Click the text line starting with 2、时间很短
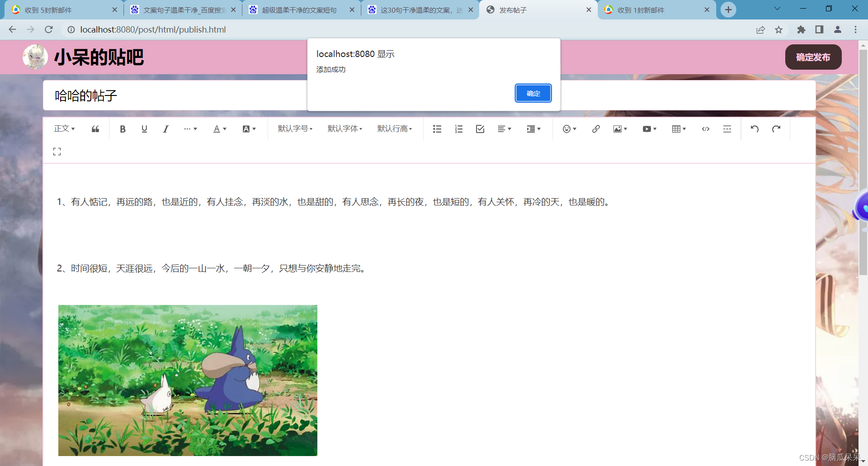 [x=212, y=268]
